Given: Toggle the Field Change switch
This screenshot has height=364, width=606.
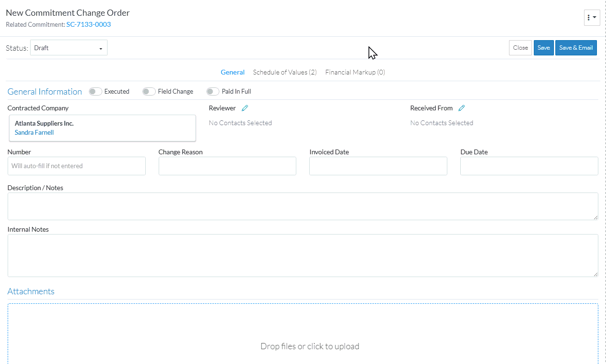Looking at the screenshot, I should coord(149,91).
